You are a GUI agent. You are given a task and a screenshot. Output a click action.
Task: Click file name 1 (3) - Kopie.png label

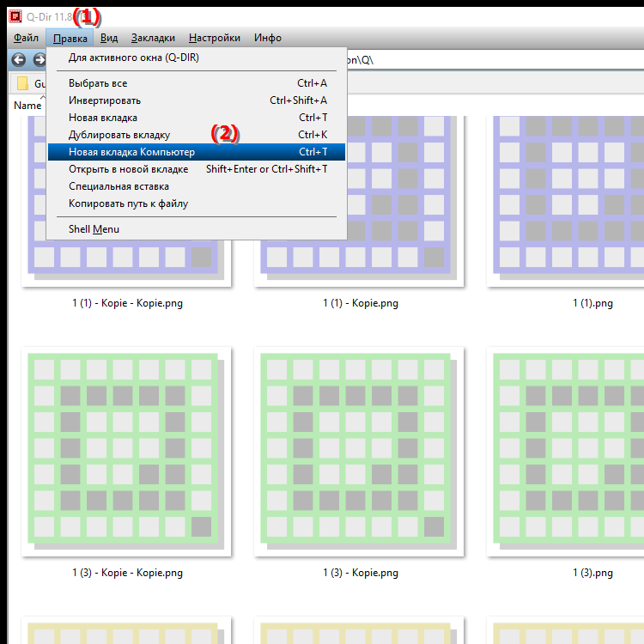(x=360, y=573)
